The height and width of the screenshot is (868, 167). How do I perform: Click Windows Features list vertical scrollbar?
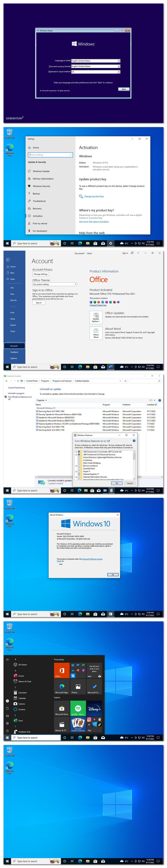click(x=134, y=465)
